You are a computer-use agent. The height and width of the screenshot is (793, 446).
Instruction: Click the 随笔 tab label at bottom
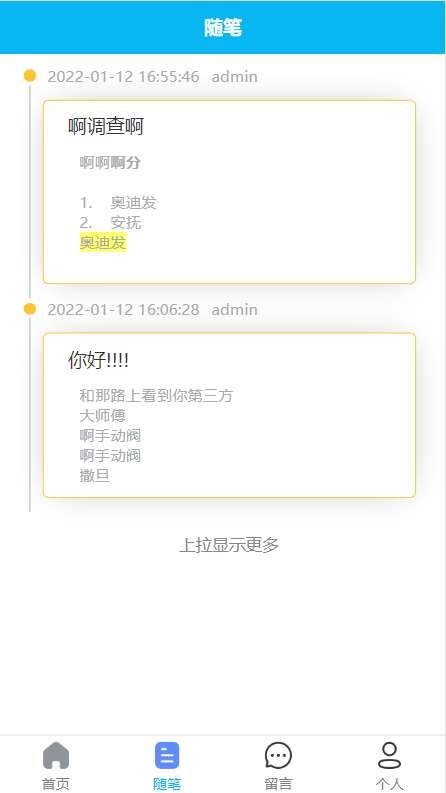tap(167, 784)
